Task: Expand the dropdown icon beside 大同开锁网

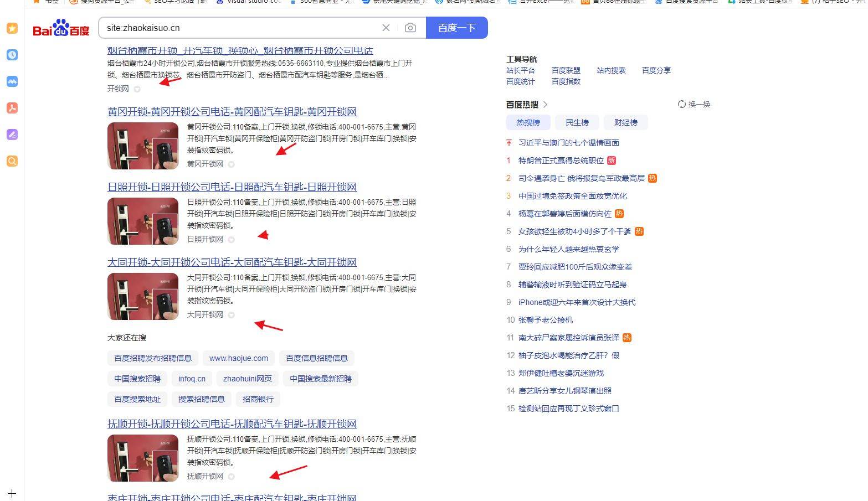Action: pos(232,315)
